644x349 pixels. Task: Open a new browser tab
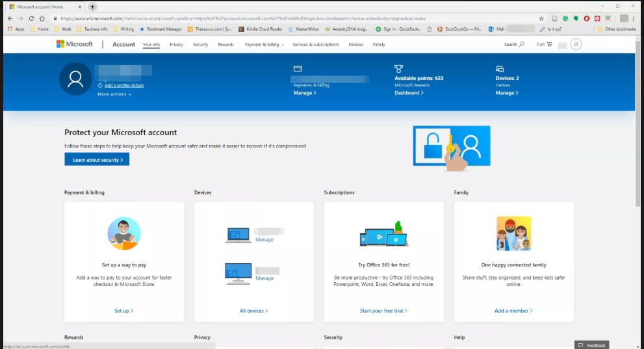(92, 6)
